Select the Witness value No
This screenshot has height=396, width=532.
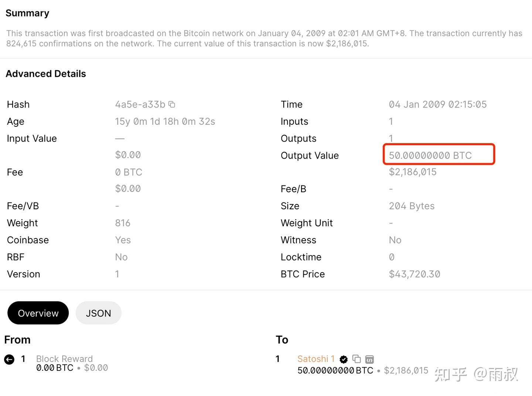(x=395, y=240)
